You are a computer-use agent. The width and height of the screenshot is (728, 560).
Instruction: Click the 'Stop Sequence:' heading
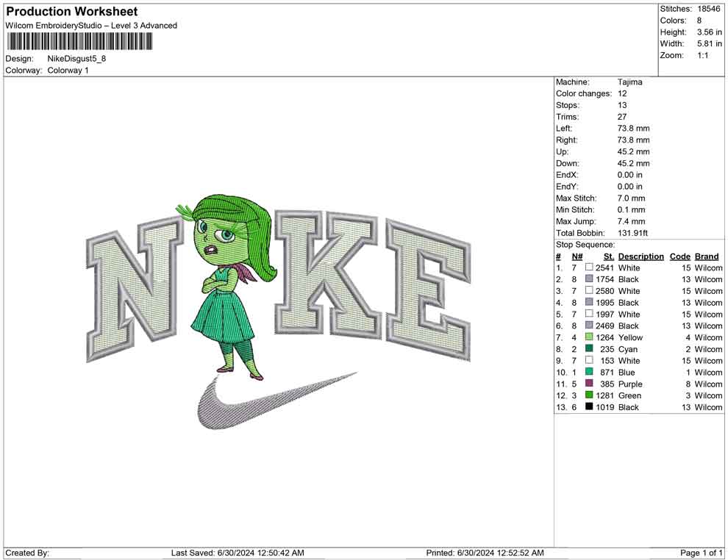tap(585, 245)
